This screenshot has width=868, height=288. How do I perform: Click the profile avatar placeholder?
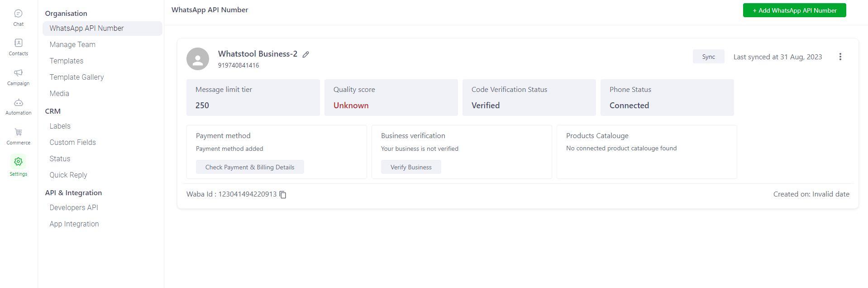198,59
